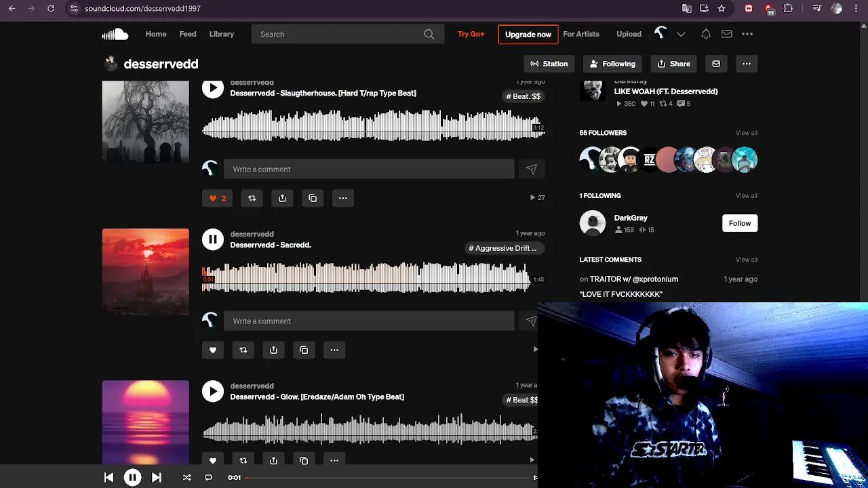Screen dimensions: 868x488
Task: Open Sacredd red sunset artwork
Action: pyautogui.click(x=146, y=272)
